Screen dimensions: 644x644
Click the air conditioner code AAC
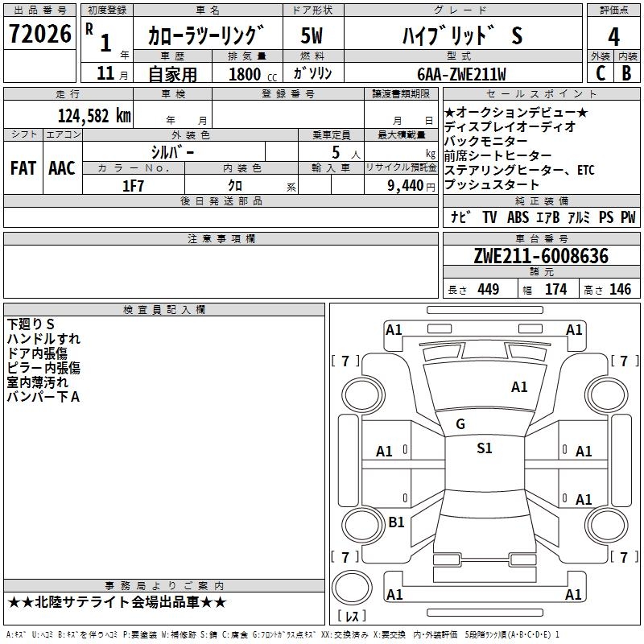point(62,168)
